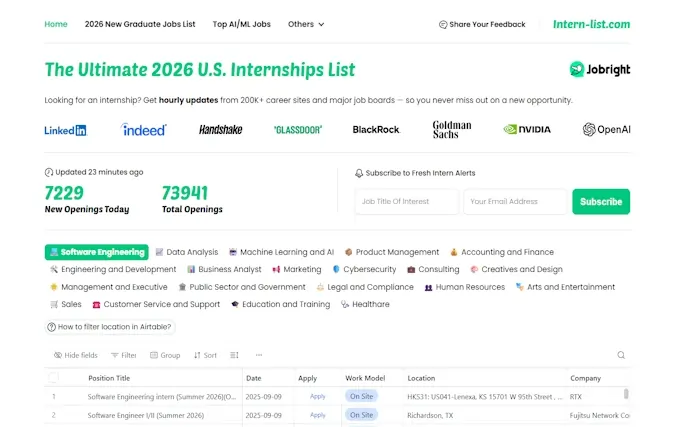Screen dimensions: 695x427
Task: Open the Sort option
Action: click(x=205, y=355)
